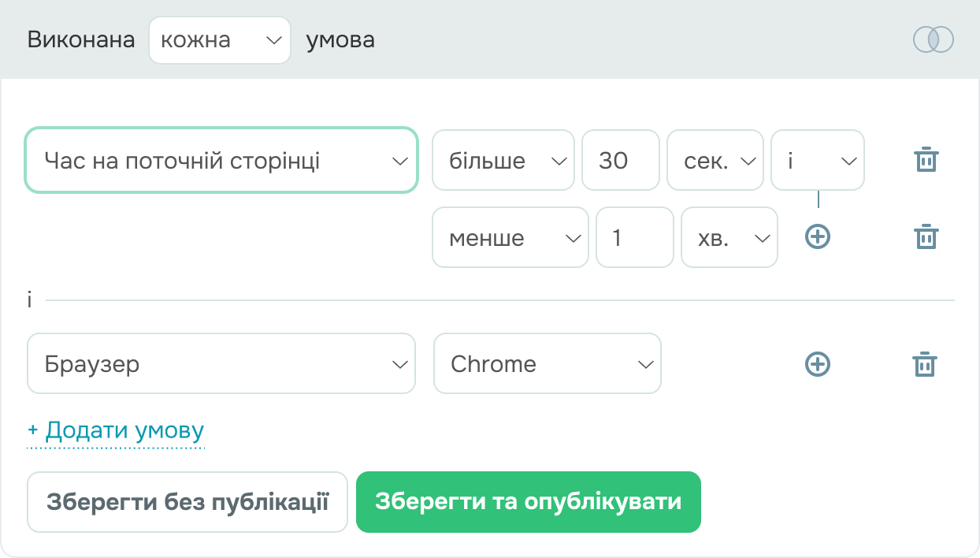Click the overlapping circles icon in header

pyautogui.click(x=933, y=39)
